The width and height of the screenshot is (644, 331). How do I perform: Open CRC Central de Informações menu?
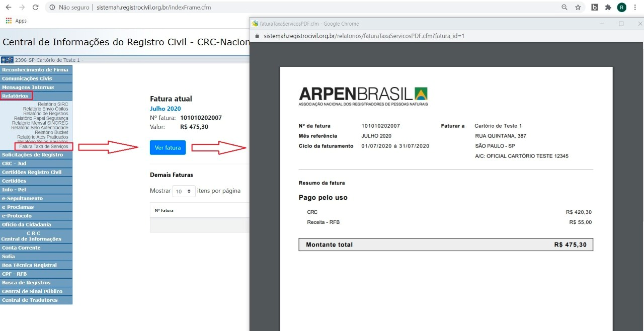[x=36, y=236]
